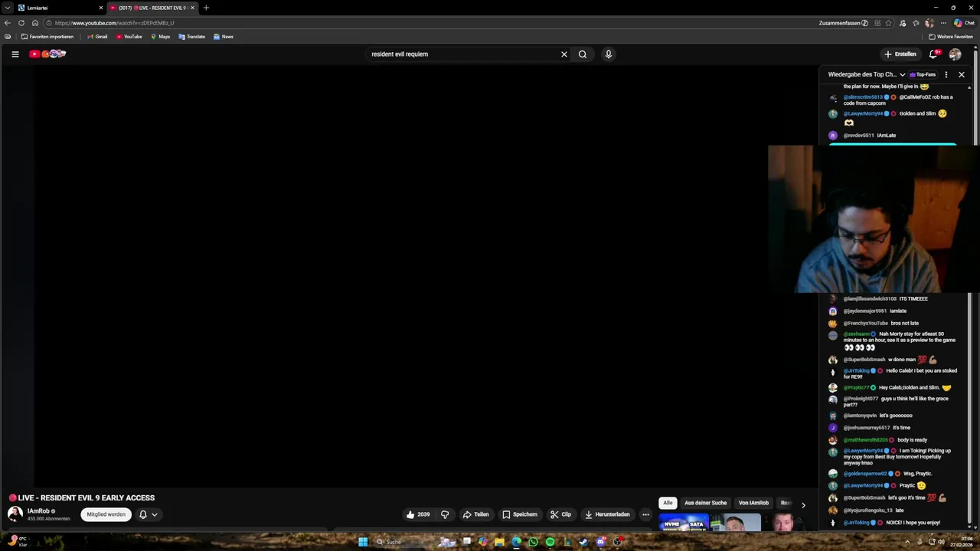The image size is (980, 551).
Task: Open the Translate bookmark
Action: pyautogui.click(x=191, y=37)
